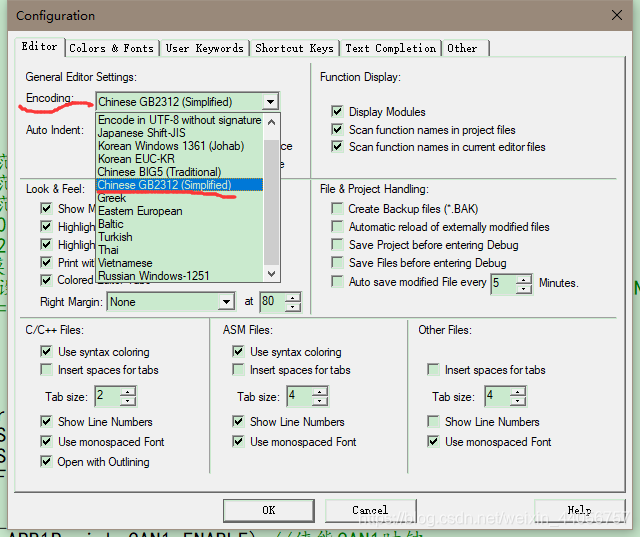Toggle the Colored Editor Tabs checkbox
The width and height of the screenshot is (640, 537).
tap(46, 280)
